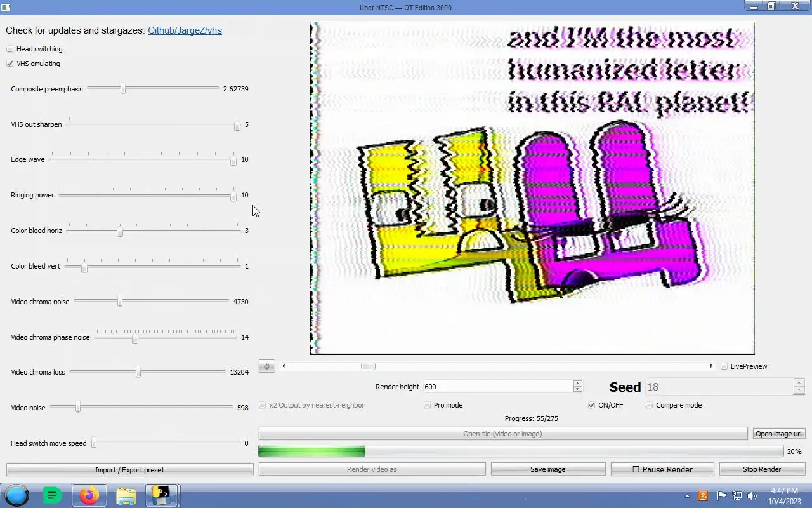
Task: Launch Firefox from the taskbar
Action: click(89, 495)
